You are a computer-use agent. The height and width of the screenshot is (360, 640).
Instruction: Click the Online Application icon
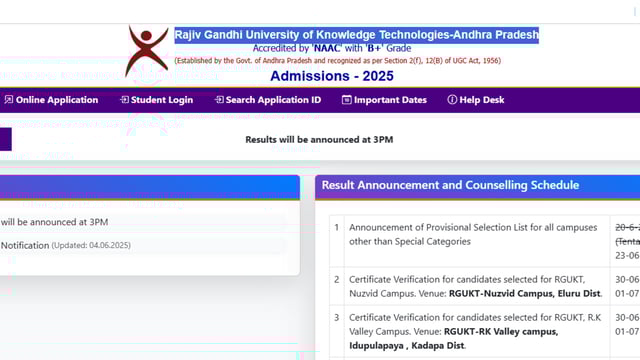pos(9,100)
